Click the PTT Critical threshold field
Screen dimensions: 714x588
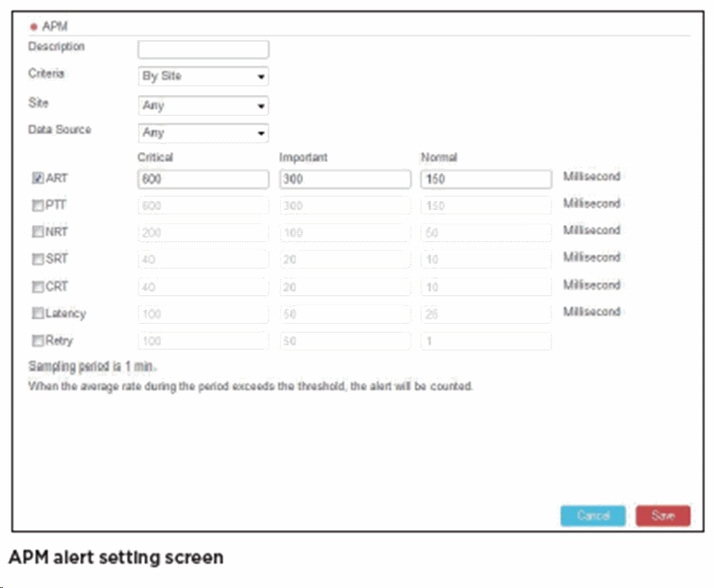[203, 205]
